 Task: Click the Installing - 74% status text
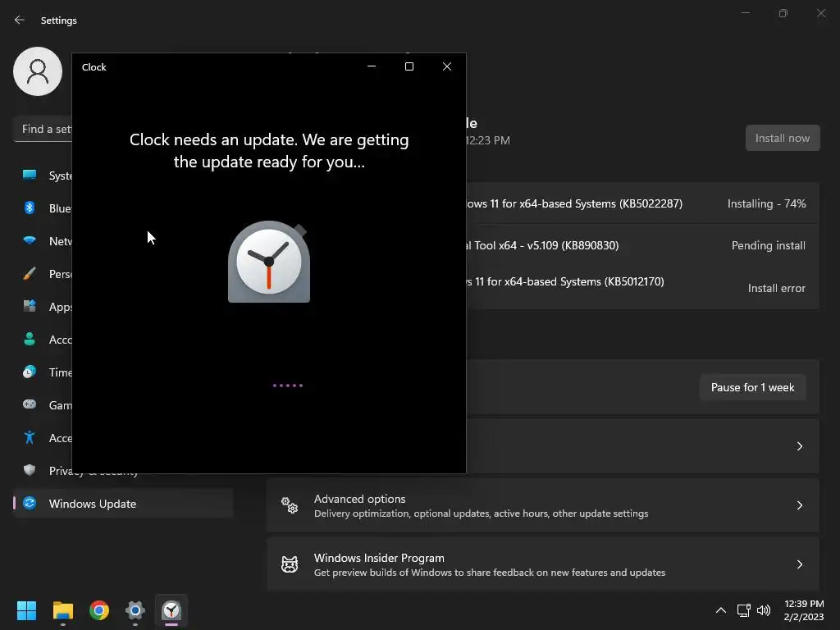tap(766, 203)
